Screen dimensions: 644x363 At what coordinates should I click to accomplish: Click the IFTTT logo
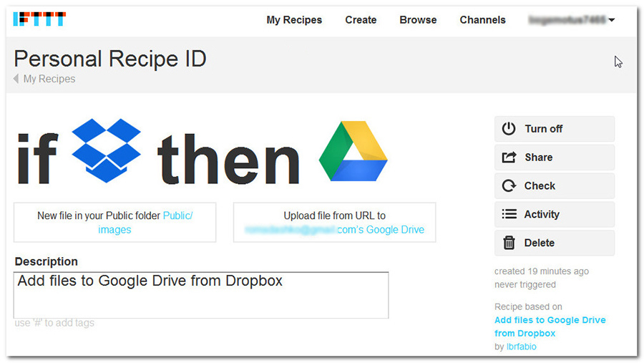coord(39,19)
